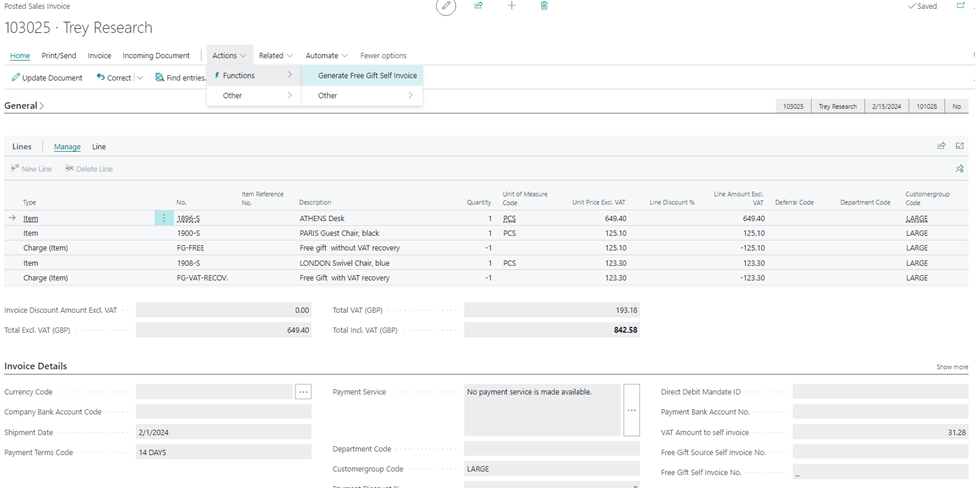Click the FG-VAT-RECOV. item number
Viewport: 975px width, 488px height.
tap(203, 278)
